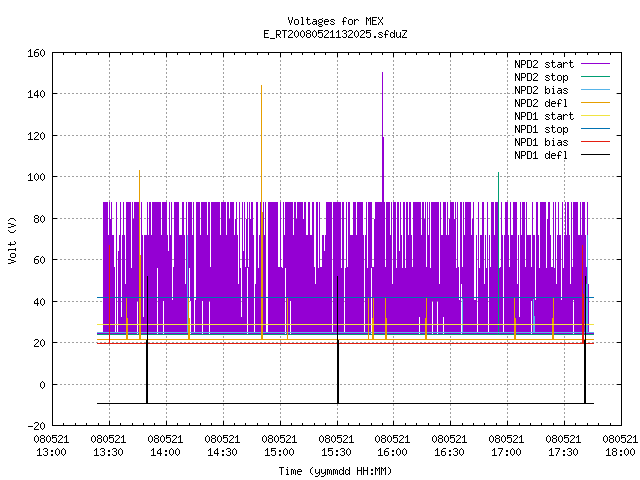Click the x-axis label 080521 14:00

point(165,445)
